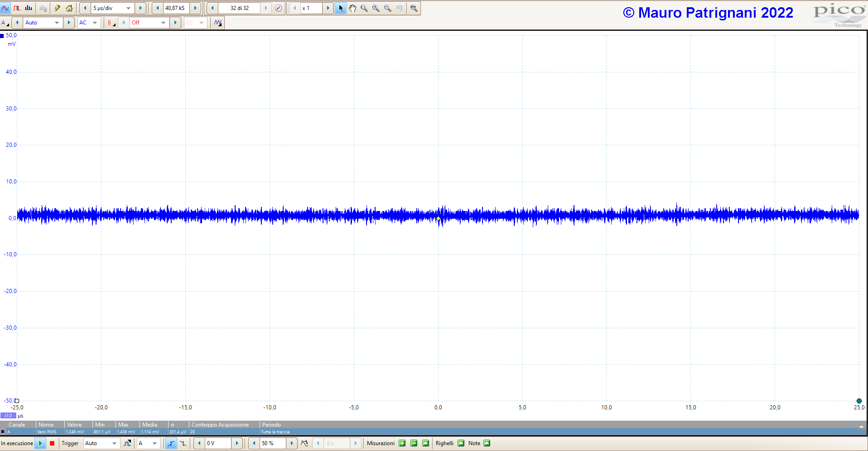
Task: Increase horizontal zoom from x 1
Action: pyautogui.click(x=328, y=8)
